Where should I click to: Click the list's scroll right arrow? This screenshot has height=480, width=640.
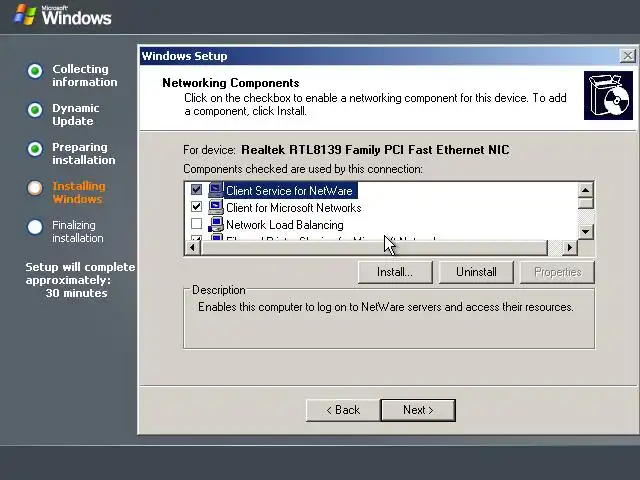point(570,247)
